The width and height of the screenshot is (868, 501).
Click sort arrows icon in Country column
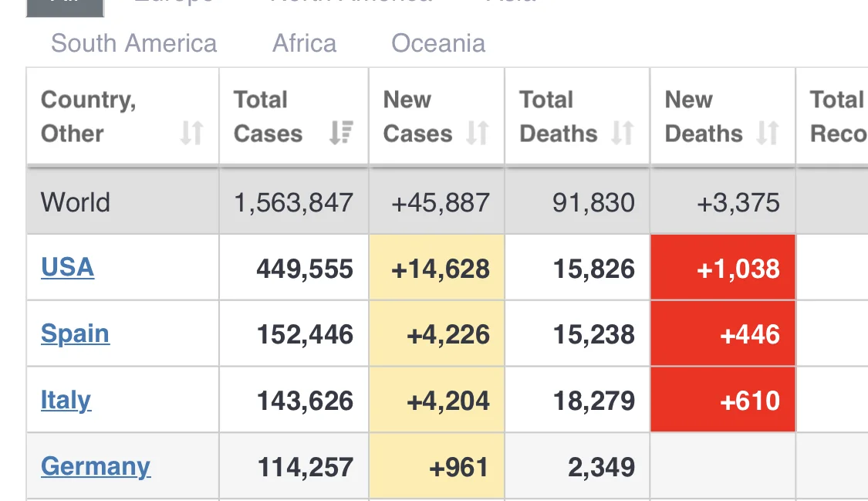(x=191, y=134)
